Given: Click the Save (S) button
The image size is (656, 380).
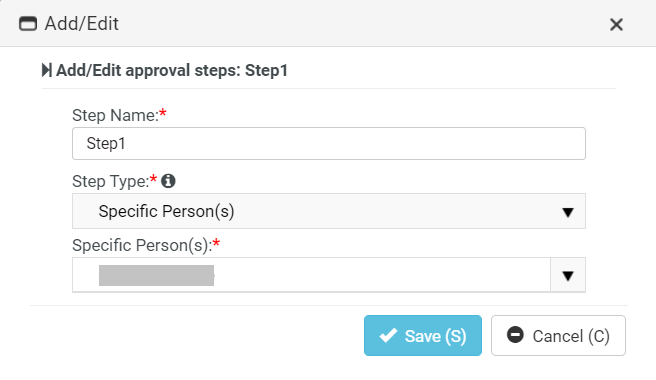Looking at the screenshot, I should coord(423,336).
